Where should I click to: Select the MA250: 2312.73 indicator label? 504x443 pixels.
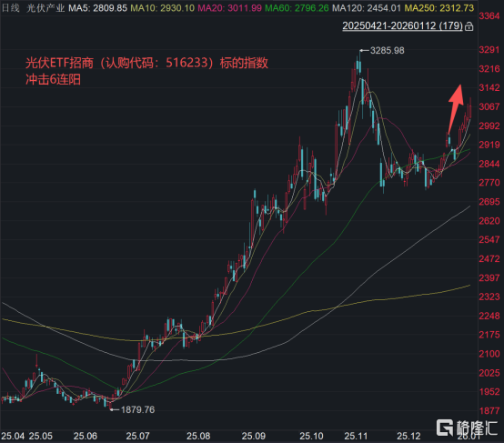(x=439, y=7)
